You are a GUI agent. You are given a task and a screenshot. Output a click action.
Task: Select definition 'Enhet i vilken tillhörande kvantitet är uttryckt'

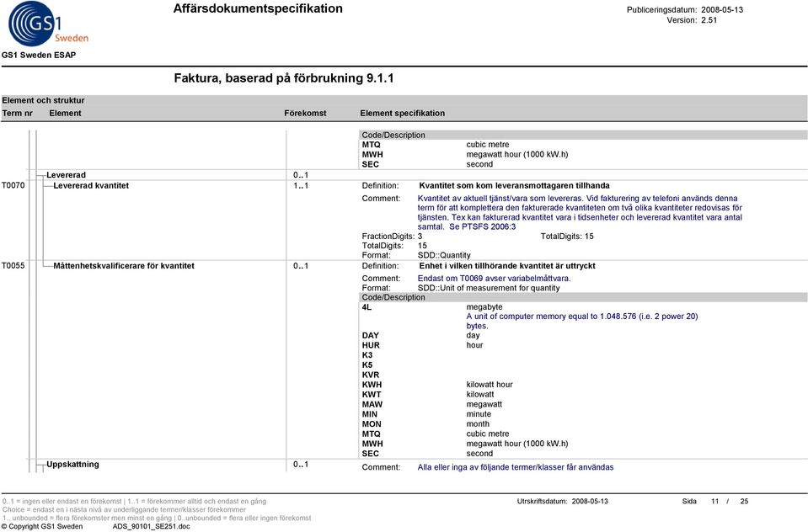[x=507, y=266]
